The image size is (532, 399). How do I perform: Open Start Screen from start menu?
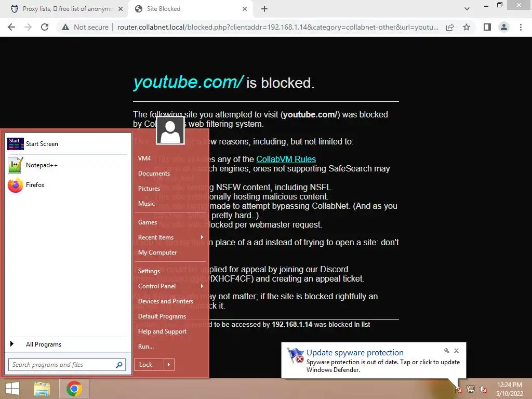click(x=67, y=144)
